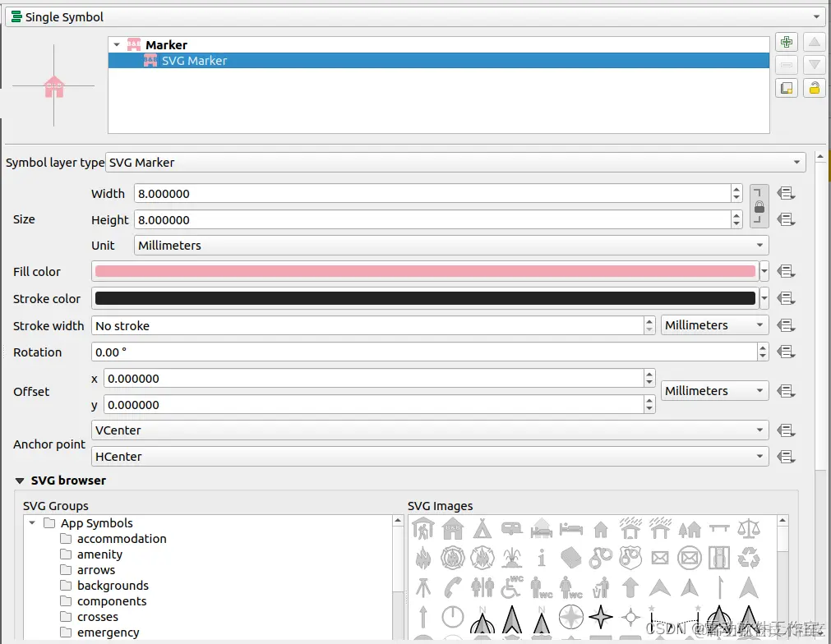Move the symbol layer up with the up triangle
The height and width of the screenshot is (644, 831).
point(815,42)
